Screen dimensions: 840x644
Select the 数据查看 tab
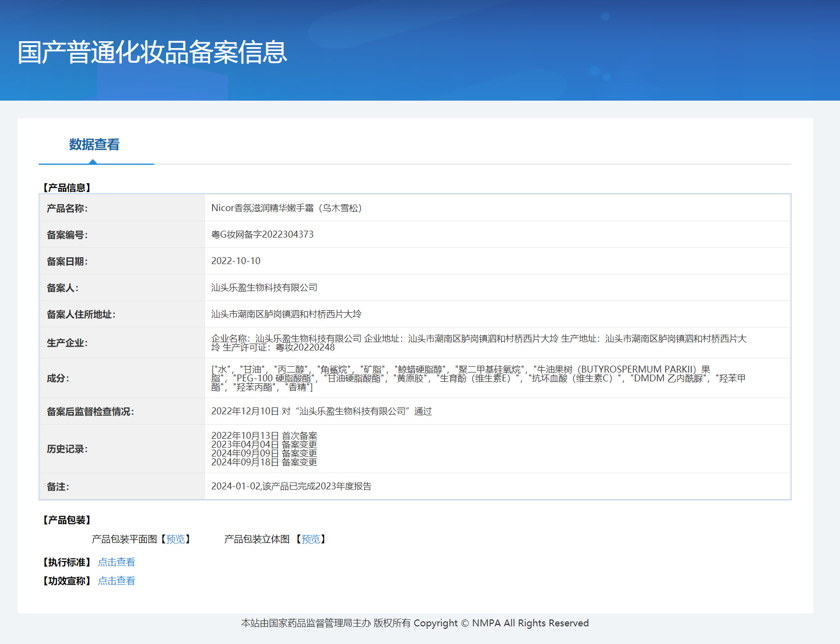(94, 144)
